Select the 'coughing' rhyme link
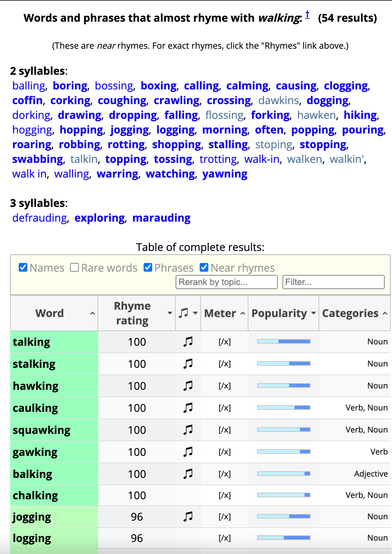 (x=122, y=100)
